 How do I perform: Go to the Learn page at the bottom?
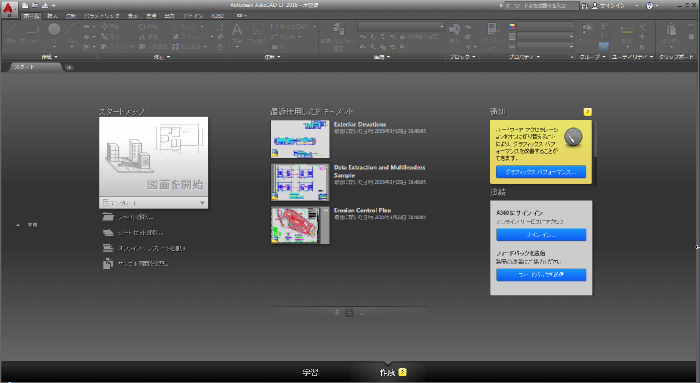(x=310, y=372)
